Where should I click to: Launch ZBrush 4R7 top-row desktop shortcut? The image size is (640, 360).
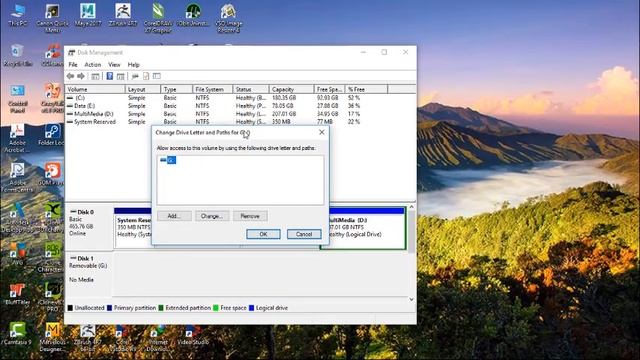[123, 15]
